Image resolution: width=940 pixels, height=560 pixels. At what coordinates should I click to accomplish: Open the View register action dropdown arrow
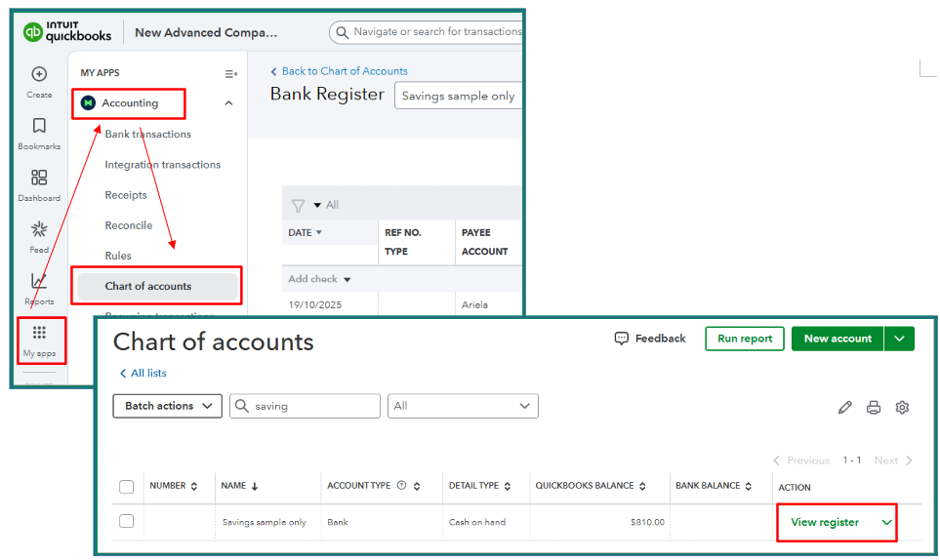[x=886, y=523]
